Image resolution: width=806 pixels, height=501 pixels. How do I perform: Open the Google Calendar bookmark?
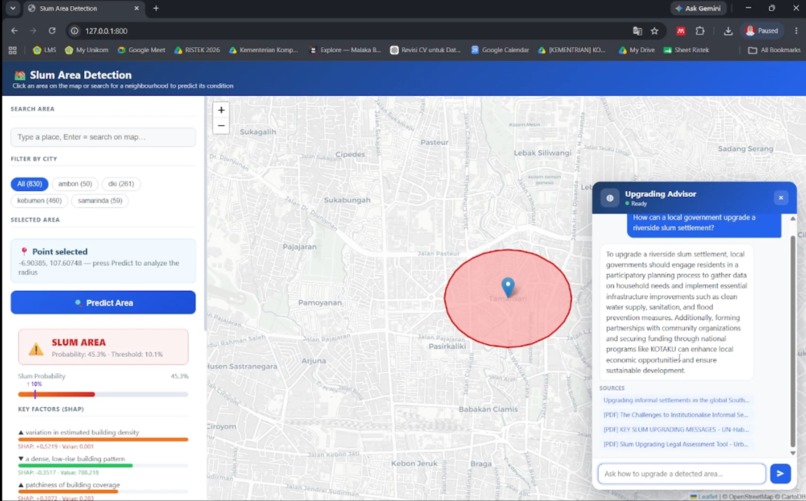pyautogui.click(x=500, y=50)
